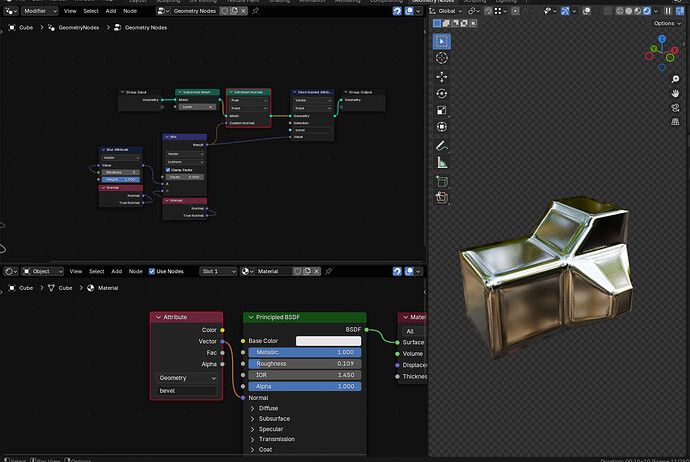Image resolution: width=690 pixels, height=462 pixels.
Task: Click the blue Z axis gizmo ball
Action: pos(662,39)
